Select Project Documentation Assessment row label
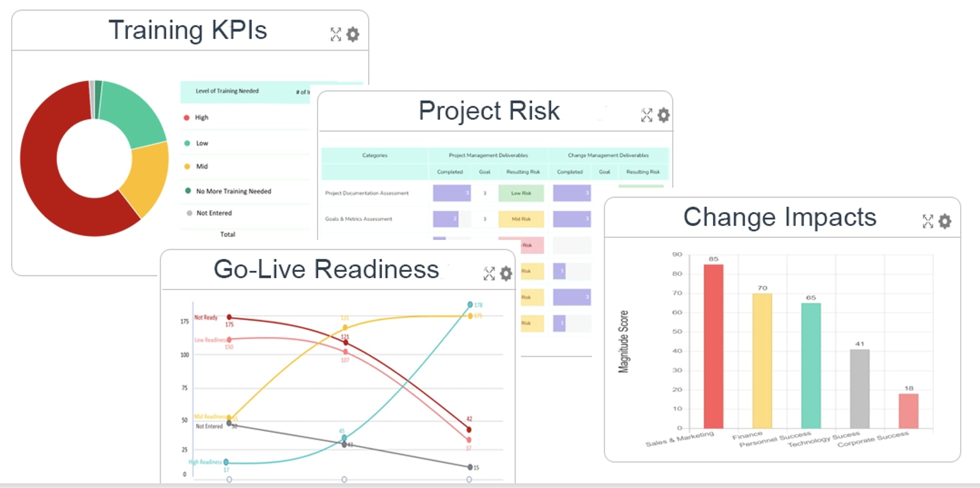Screen dimensions: 980x488 coord(366,193)
